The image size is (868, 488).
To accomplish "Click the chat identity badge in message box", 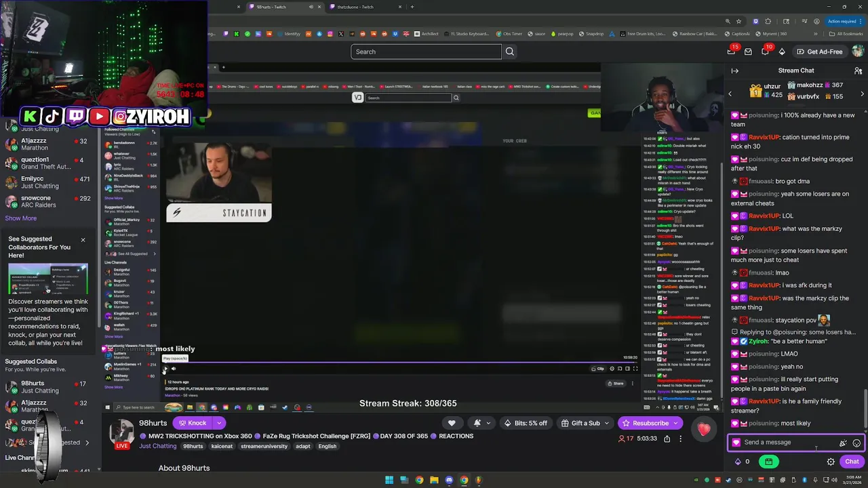I will (x=736, y=443).
